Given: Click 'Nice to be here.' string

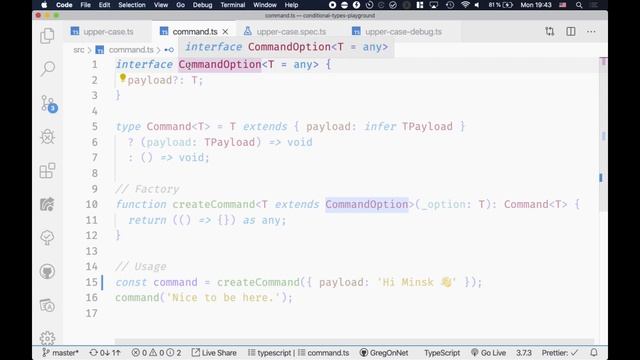Looking at the screenshot, I should pyautogui.click(x=223, y=298).
